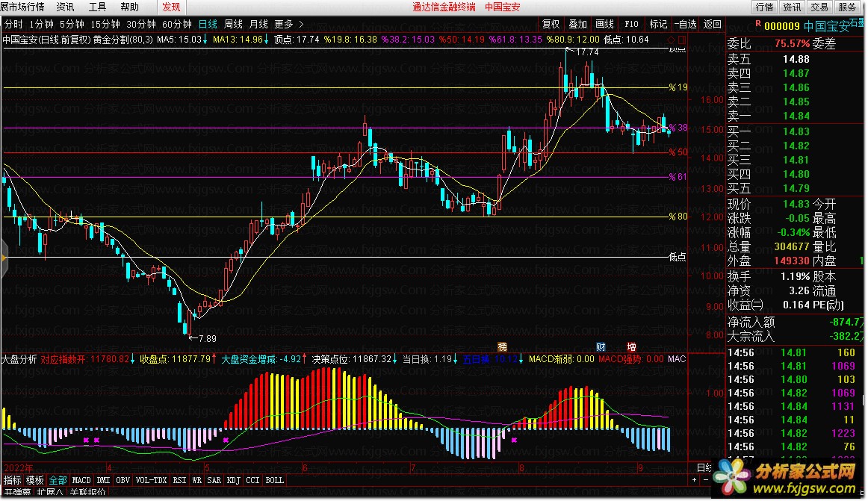Select the OBV indicator tab
The image size is (868, 501).
click(123, 480)
